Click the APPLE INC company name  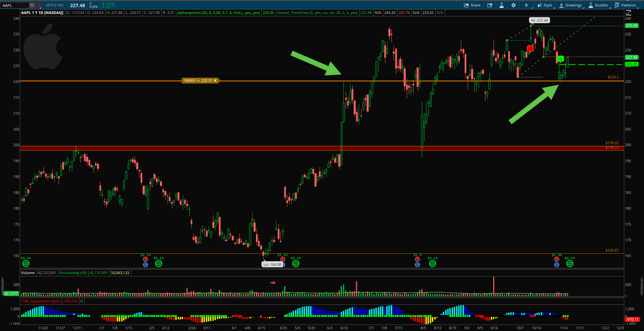point(56,5)
